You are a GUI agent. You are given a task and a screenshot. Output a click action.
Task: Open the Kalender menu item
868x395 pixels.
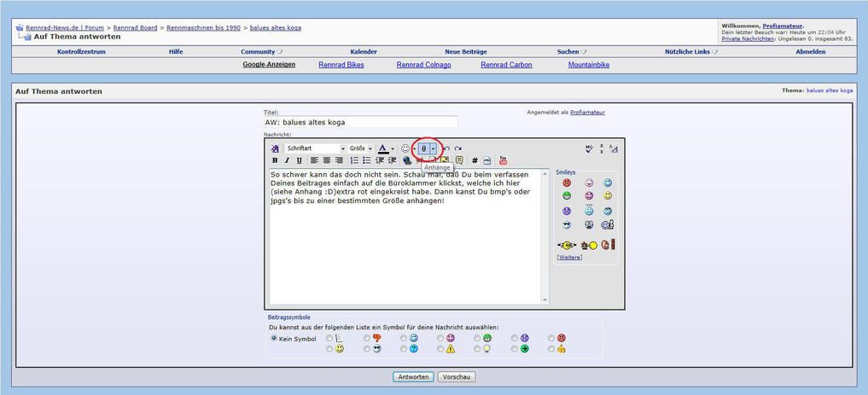[364, 52]
